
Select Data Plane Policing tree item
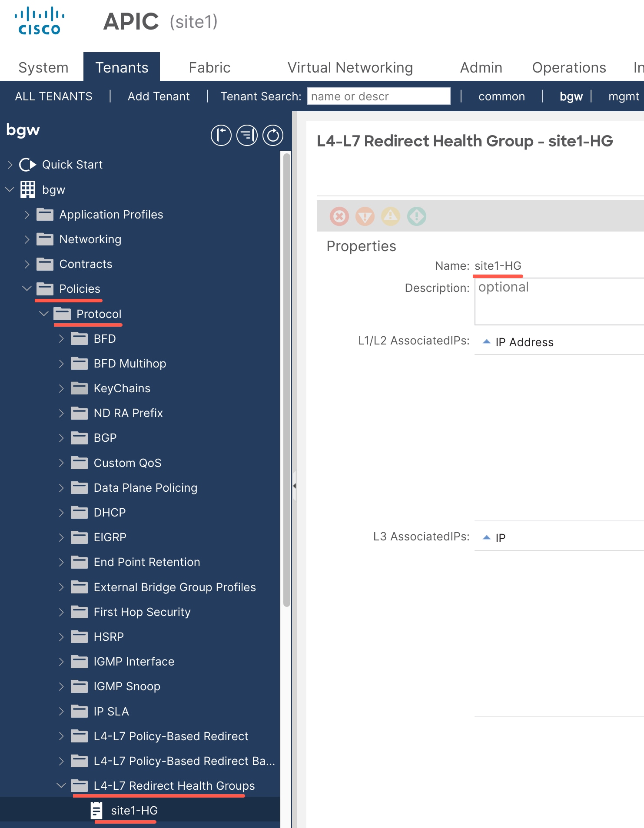click(x=146, y=488)
